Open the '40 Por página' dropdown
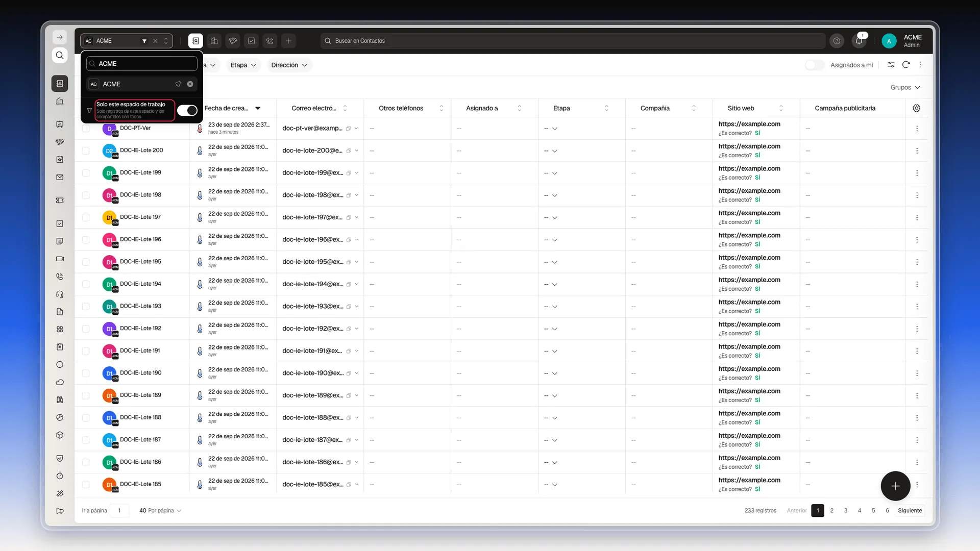The image size is (980, 551). [x=160, y=510]
